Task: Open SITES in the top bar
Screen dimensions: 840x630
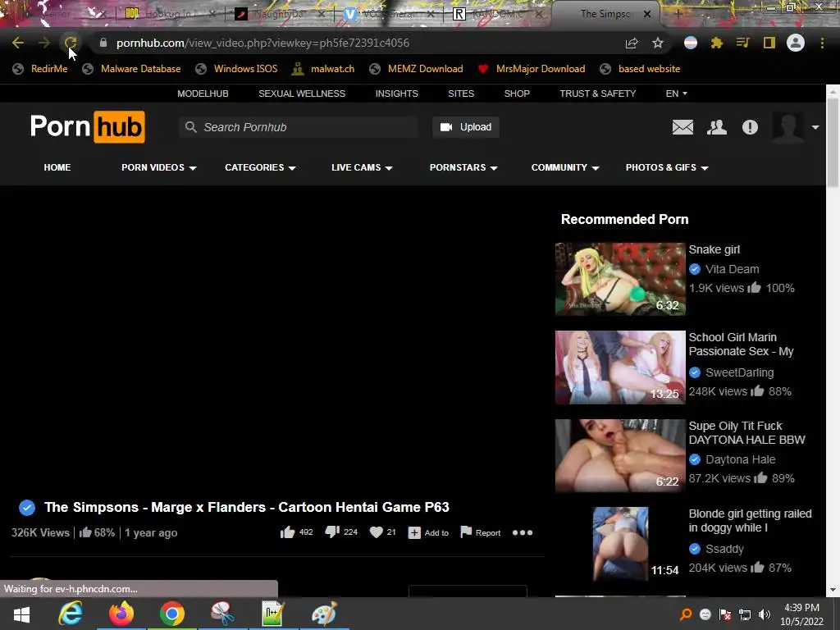Action: (461, 94)
